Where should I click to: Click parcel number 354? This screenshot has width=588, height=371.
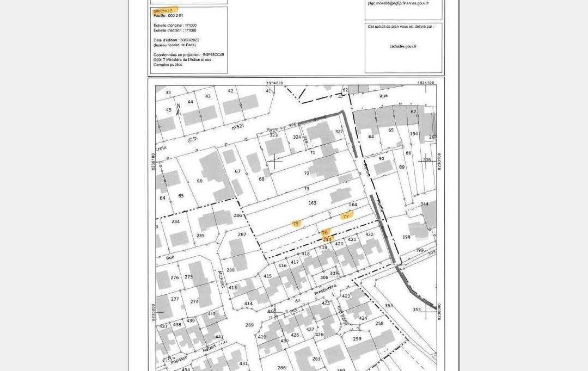click(389, 306)
